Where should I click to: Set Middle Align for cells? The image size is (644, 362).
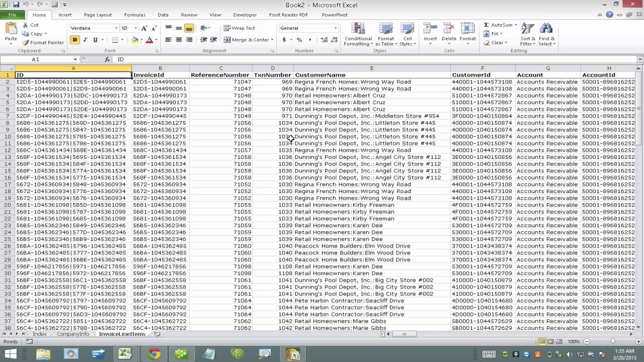click(x=179, y=28)
